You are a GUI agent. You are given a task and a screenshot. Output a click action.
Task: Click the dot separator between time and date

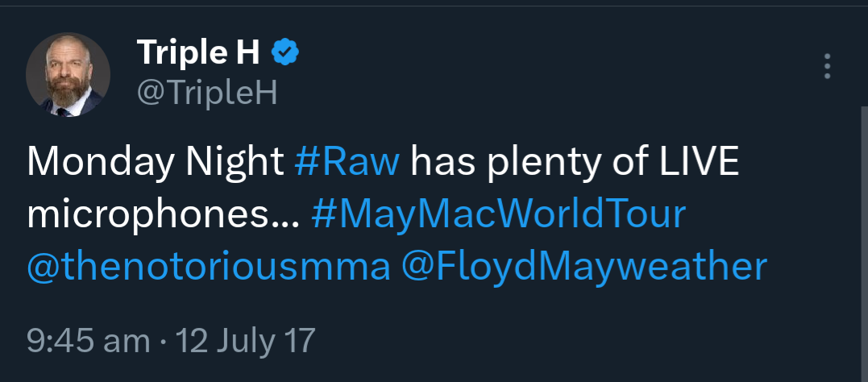(164, 341)
